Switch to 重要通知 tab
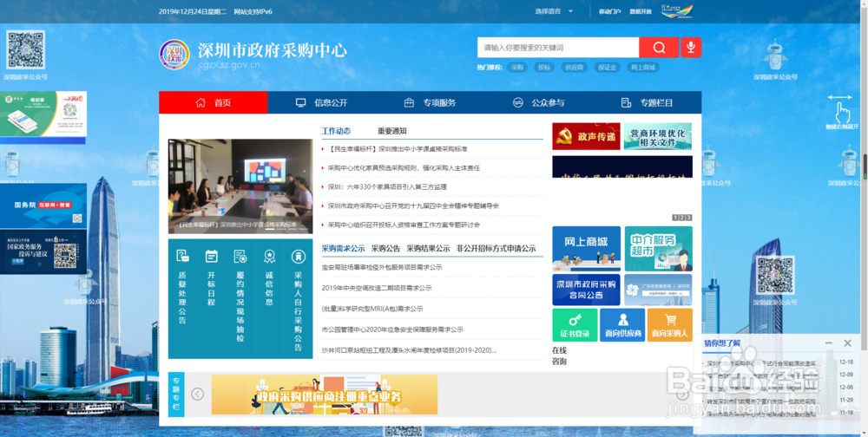Screen dimensions: 868x437 [x=392, y=131]
